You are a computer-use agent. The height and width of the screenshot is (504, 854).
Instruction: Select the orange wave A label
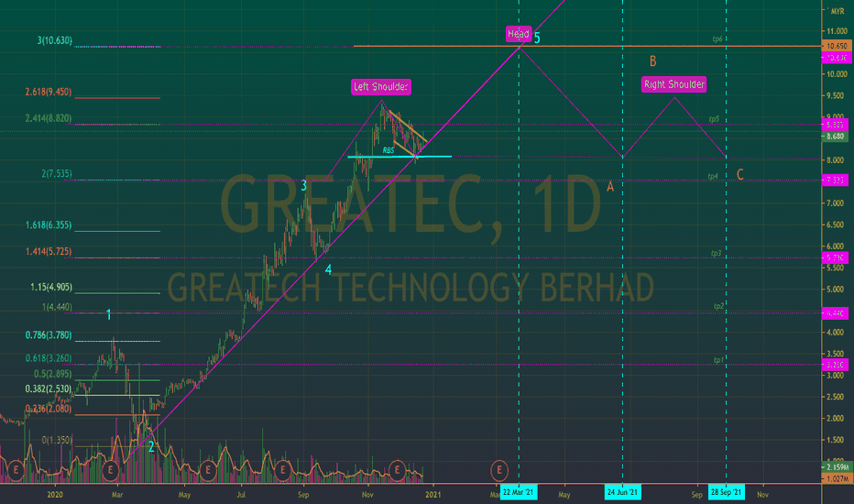tap(610, 187)
